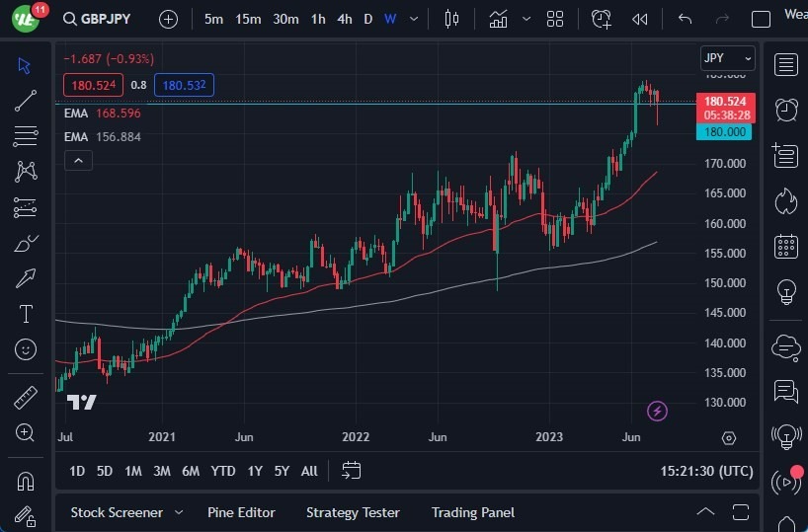
Task: Switch to the 4h timeframe
Action: click(344, 19)
